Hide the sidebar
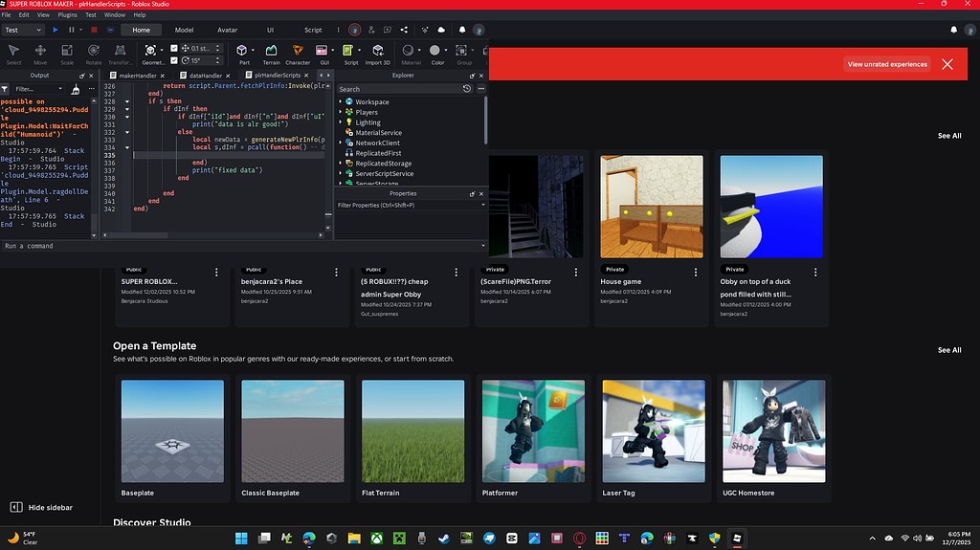 42,508
